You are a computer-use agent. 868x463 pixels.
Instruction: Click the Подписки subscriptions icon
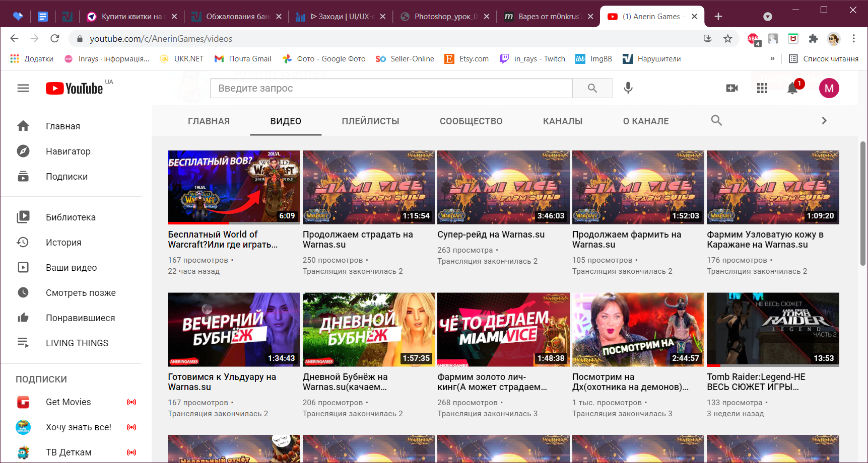[23, 176]
